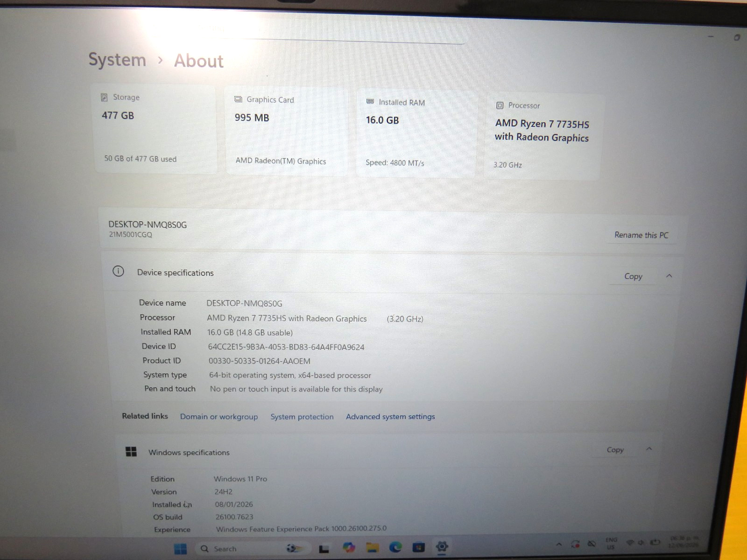Go back to System breadcrumb
Screen dimensions: 747x560
(117, 60)
